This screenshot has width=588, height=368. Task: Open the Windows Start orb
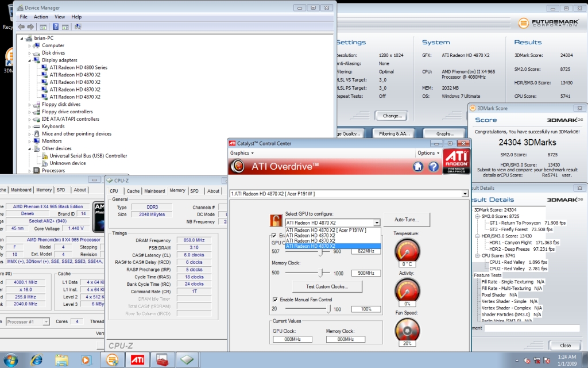[10, 360]
